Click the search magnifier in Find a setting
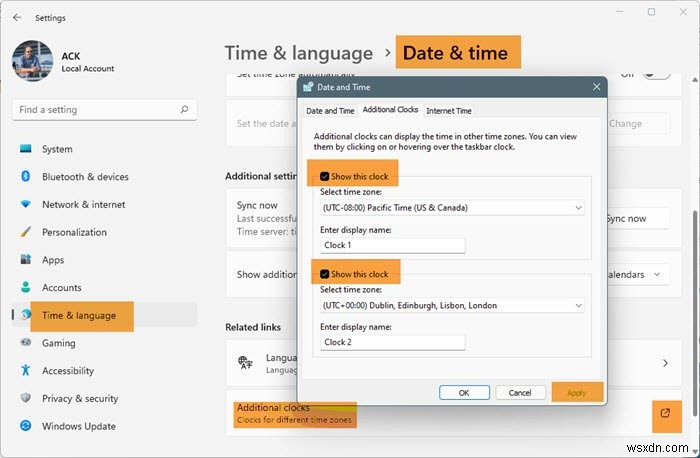This screenshot has width=700, height=458. (x=184, y=109)
